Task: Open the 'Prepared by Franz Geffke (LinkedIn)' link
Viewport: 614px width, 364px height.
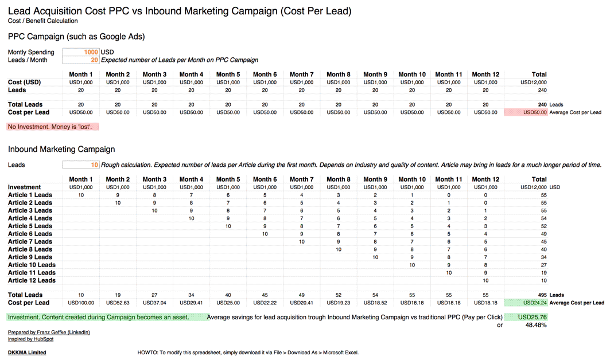Action: [x=49, y=332]
